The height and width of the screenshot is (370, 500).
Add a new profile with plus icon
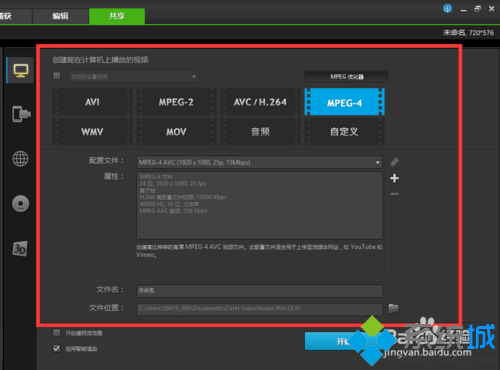click(394, 178)
